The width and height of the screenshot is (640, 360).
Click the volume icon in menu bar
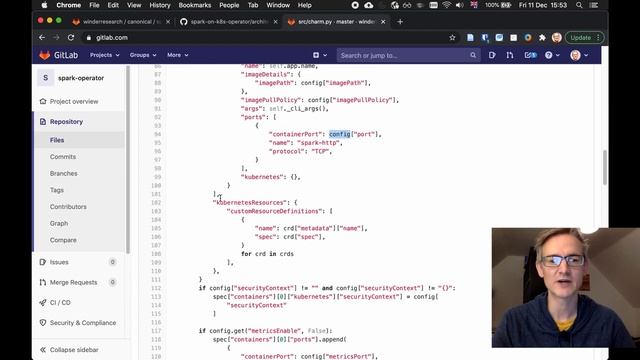tap(460, 5)
